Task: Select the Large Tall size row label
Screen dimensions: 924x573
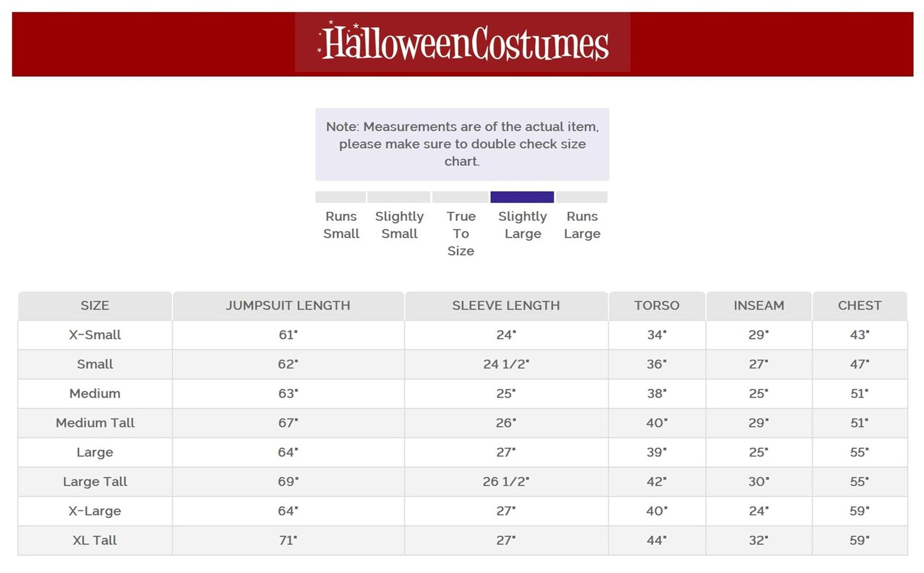Action: tap(95, 482)
